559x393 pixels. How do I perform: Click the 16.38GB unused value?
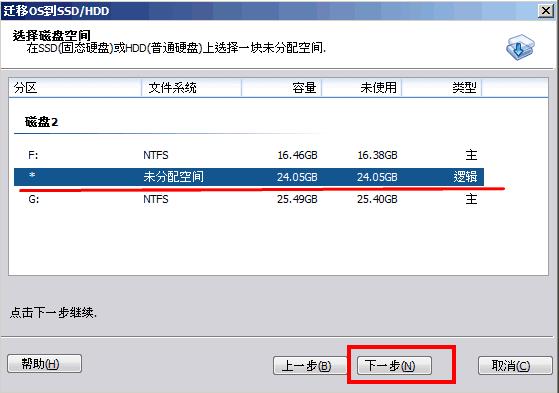[377, 155]
